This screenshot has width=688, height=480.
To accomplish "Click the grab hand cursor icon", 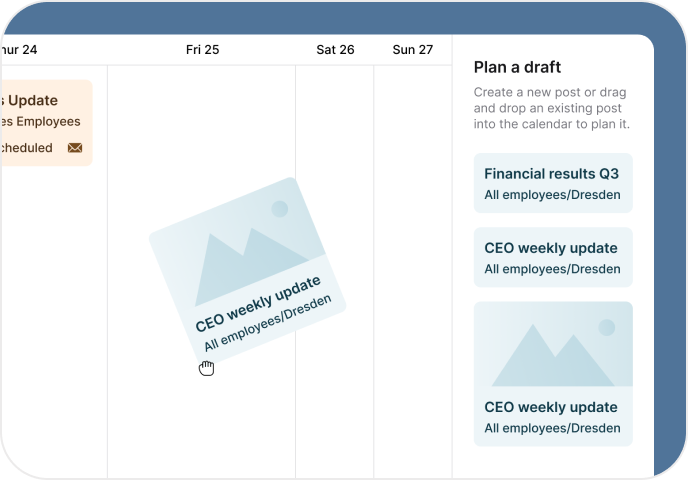I will coord(206,369).
